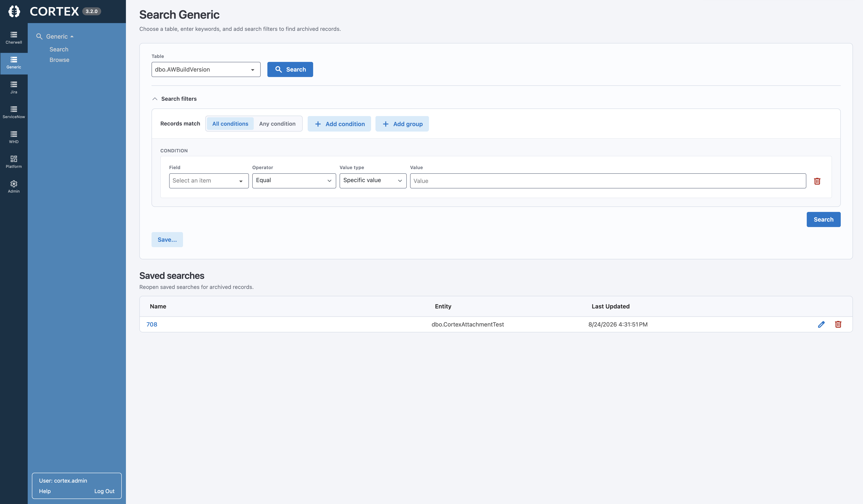Open the Value type Specific value dropdown
This screenshot has height=504, width=863.
tap(373, 181)
